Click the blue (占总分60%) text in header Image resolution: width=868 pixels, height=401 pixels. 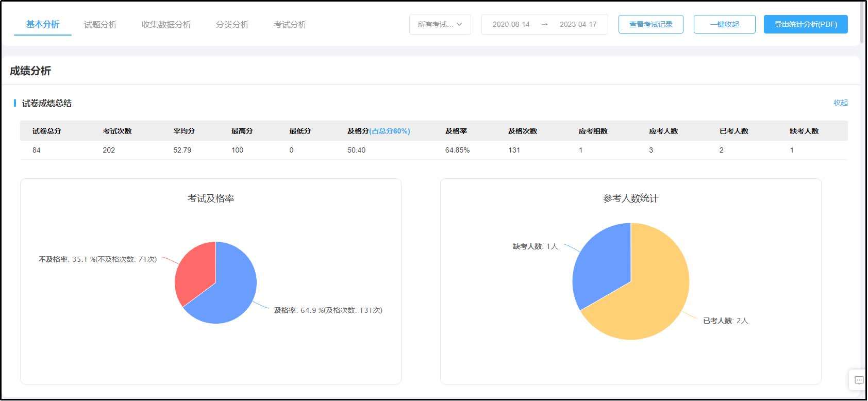click(390, 131)
